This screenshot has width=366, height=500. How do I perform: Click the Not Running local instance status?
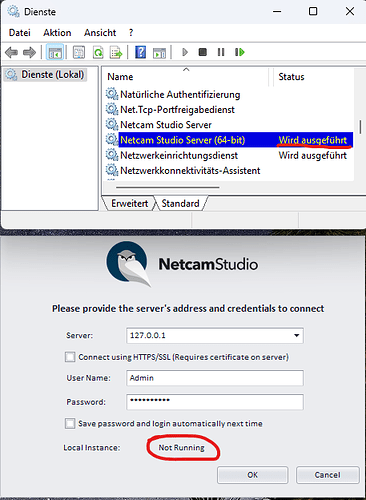tap(181, 448)
